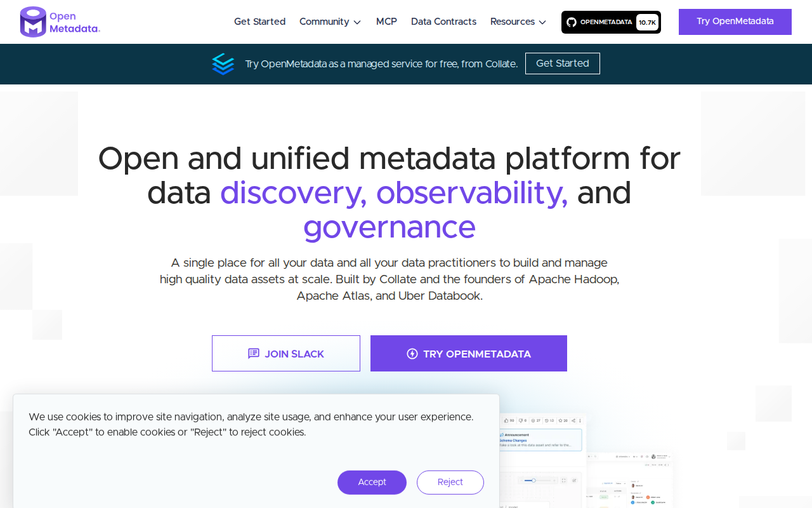The height and width of the screenshot is (508, 812).
Task: Click the fullscreen icon in the preview image
Action: tap(563, 481)
